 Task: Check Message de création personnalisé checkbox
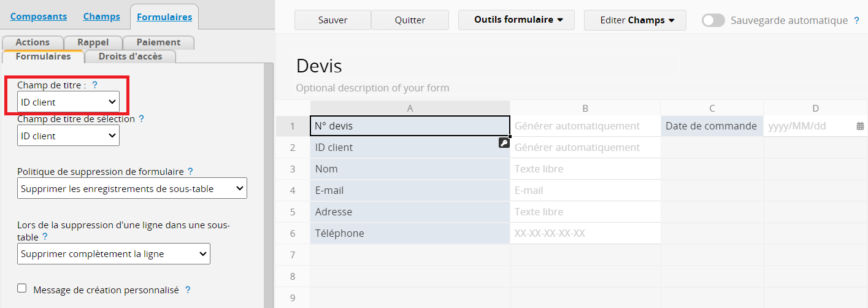tap(22, 288)
